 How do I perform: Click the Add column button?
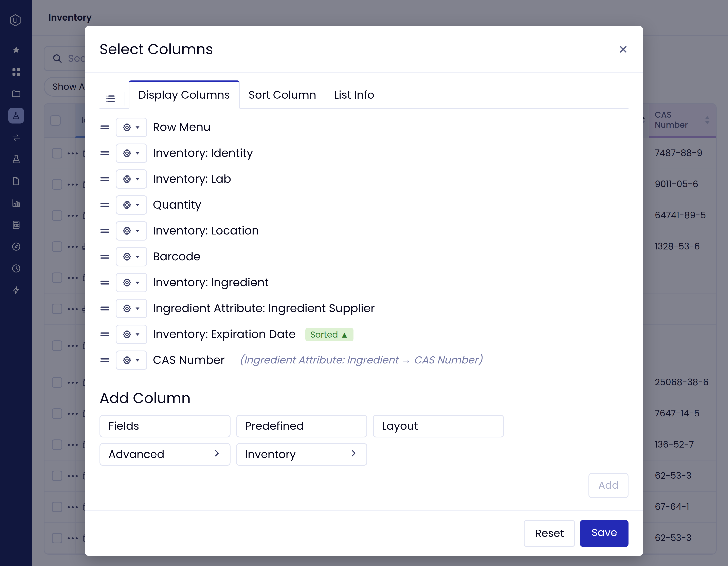[608, 485]
